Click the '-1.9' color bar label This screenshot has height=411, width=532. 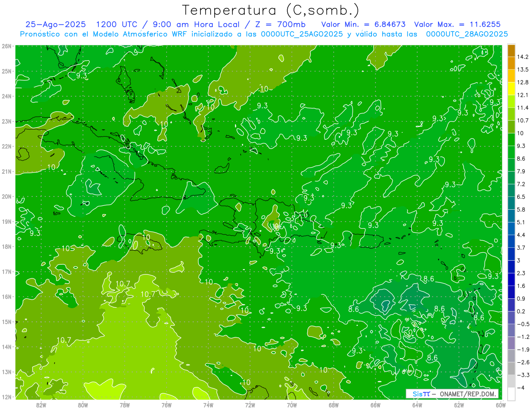point(522,349)
